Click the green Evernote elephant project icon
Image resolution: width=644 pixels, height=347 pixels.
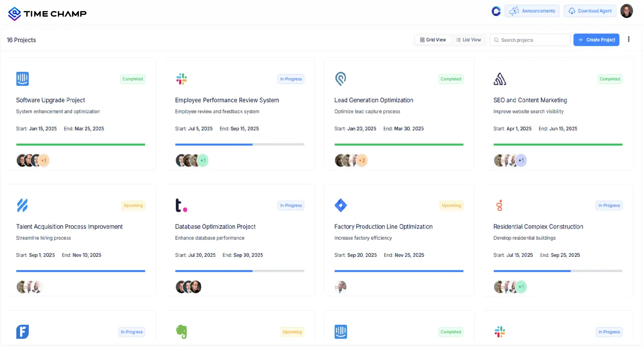click(x=181, y=332)
